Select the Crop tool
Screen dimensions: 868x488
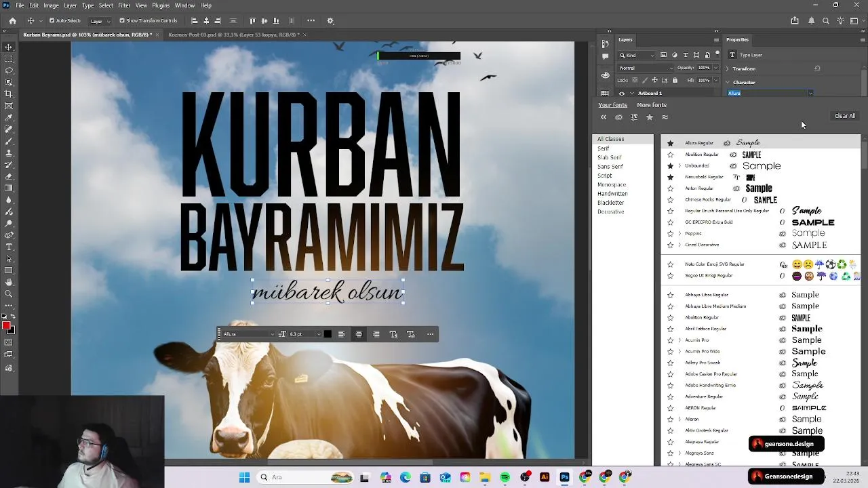[x=9, y=94]
